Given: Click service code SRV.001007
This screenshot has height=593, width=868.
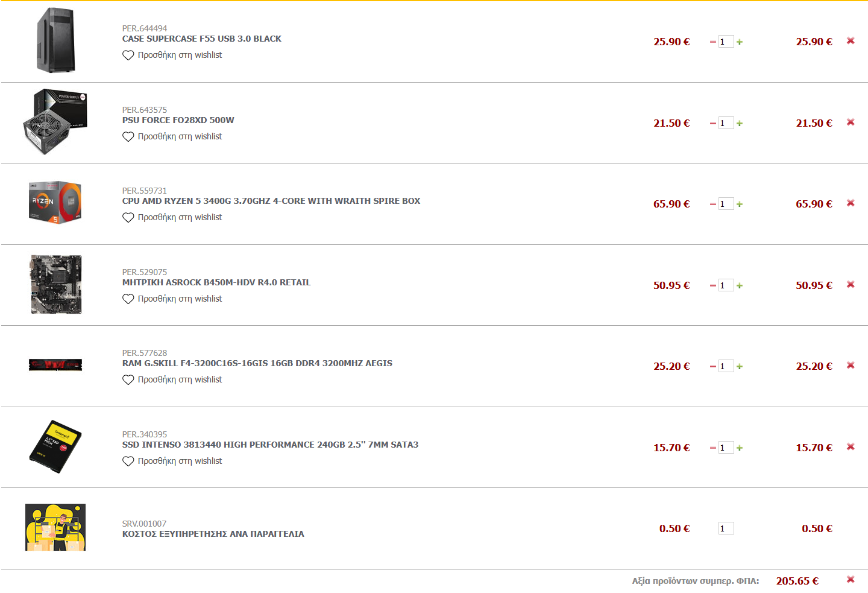Looking at the screenshot, I should pos(144,524).
